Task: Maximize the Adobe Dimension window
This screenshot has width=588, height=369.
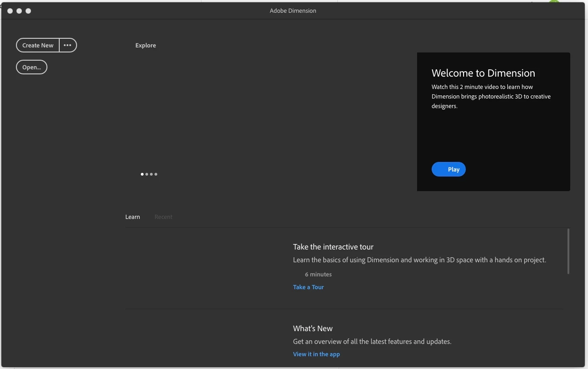Action: [x=28, y=11]
